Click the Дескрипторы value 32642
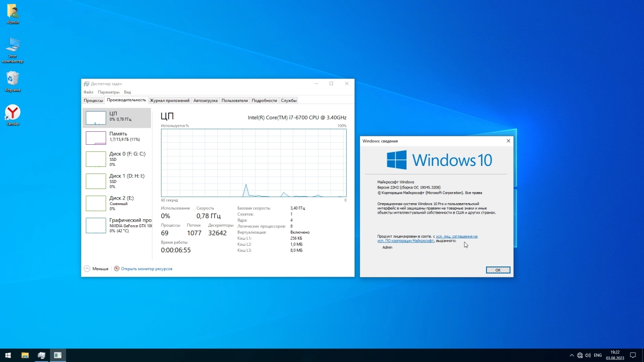644x362 pixels. [217, 233]
